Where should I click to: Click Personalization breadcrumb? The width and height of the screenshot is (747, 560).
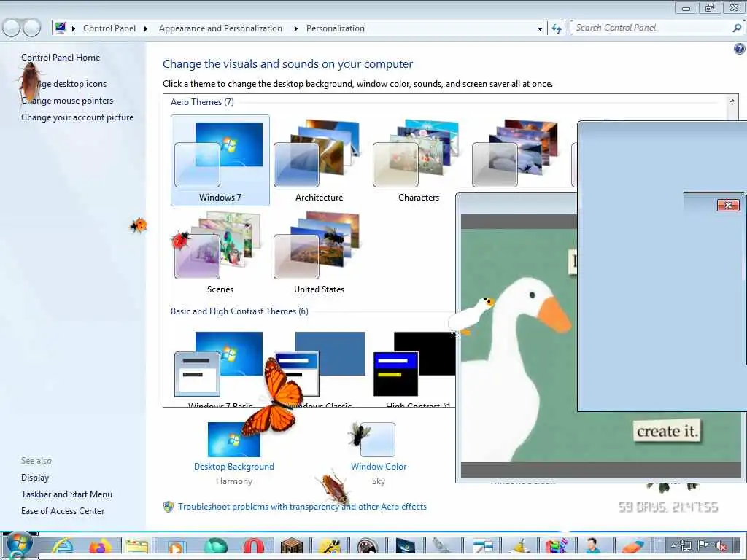coord(336,28)
